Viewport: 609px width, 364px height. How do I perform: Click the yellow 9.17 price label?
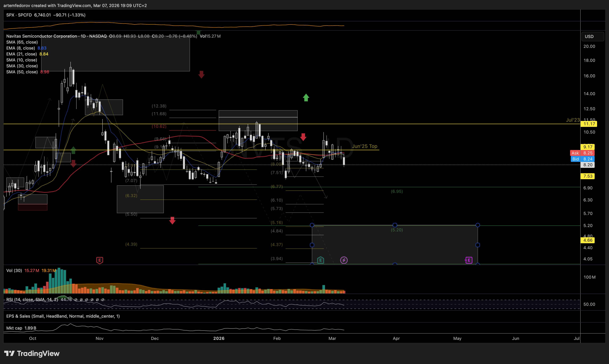click(588, 147)
